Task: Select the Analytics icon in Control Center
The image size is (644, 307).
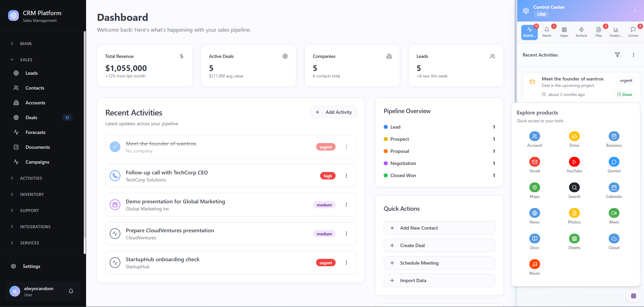Action: pyautogui.click(x=615, y=32)
